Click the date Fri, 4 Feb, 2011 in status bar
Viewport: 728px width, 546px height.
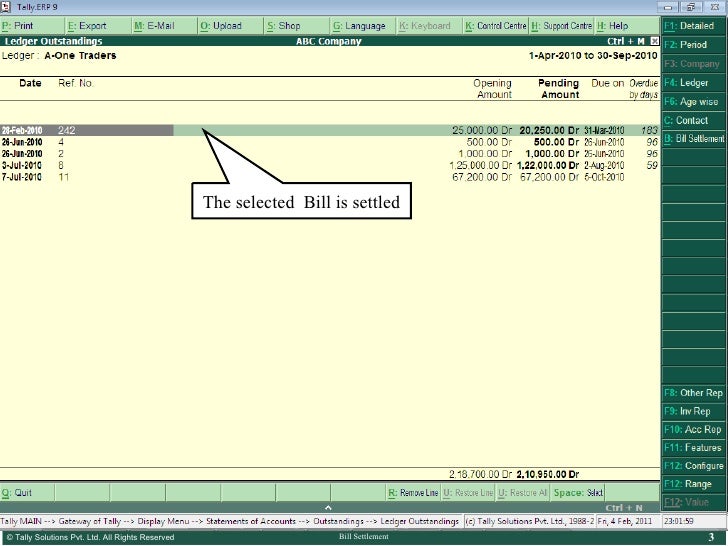coord(624,521)
